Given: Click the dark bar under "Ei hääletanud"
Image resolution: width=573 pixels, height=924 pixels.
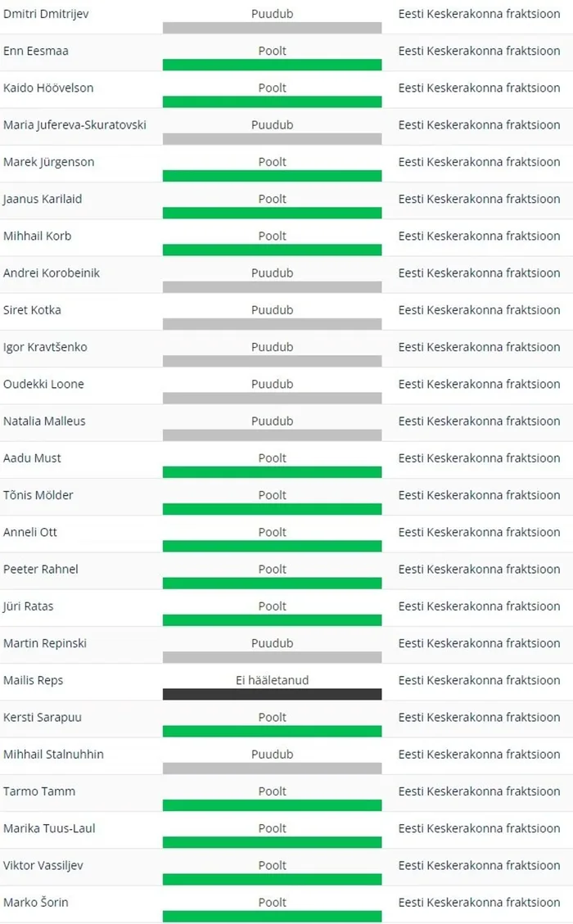Looking at the screenshot, I should (x=272, y=694).
